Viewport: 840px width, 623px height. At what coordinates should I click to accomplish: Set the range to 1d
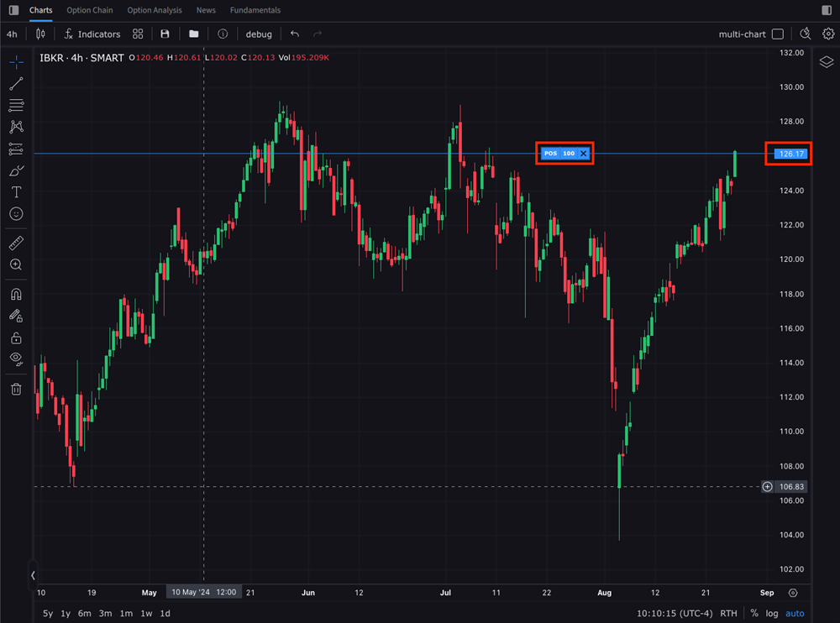coord(165,614)
